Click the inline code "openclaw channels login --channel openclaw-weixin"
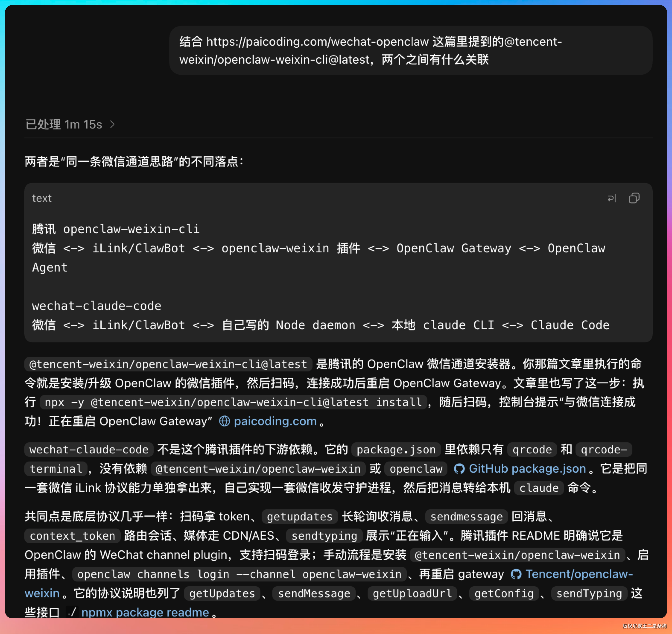Screen dimensions: 672x634 239,574
